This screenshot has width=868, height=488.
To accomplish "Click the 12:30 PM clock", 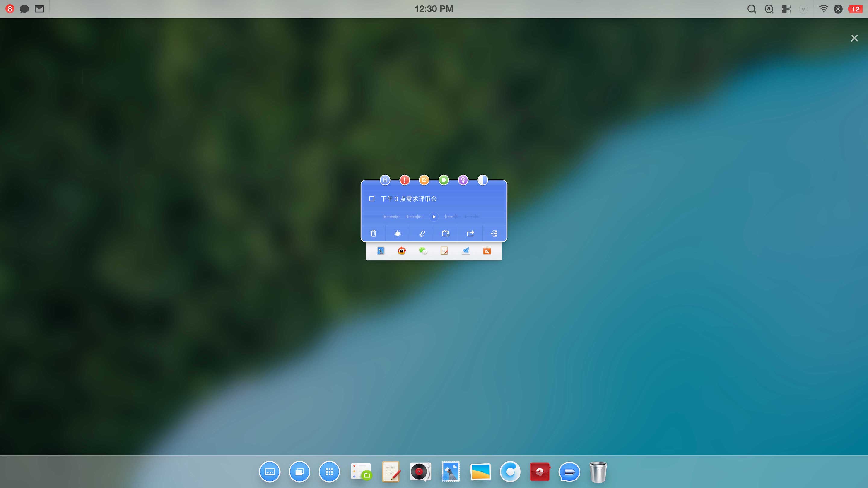I will pos(434,9).
